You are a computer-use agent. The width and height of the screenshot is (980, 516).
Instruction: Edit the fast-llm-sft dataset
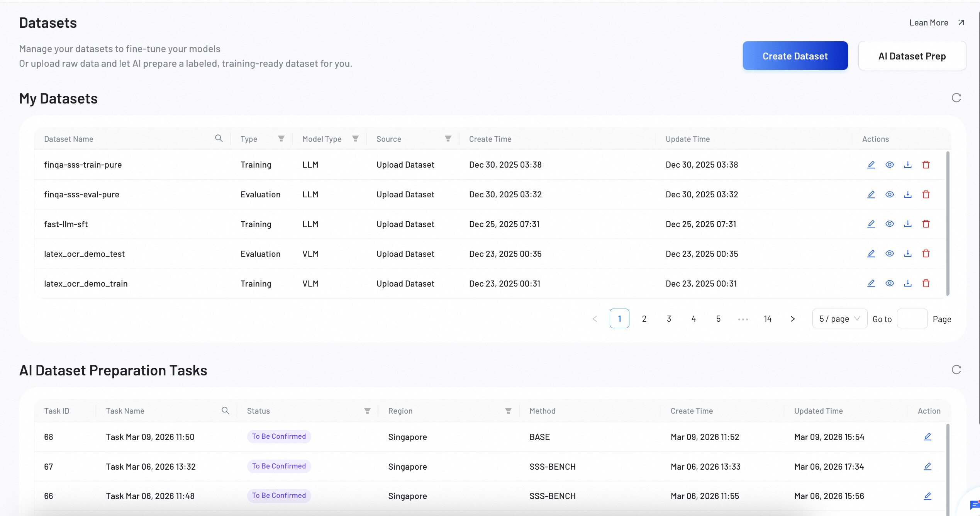click(871, 224)
